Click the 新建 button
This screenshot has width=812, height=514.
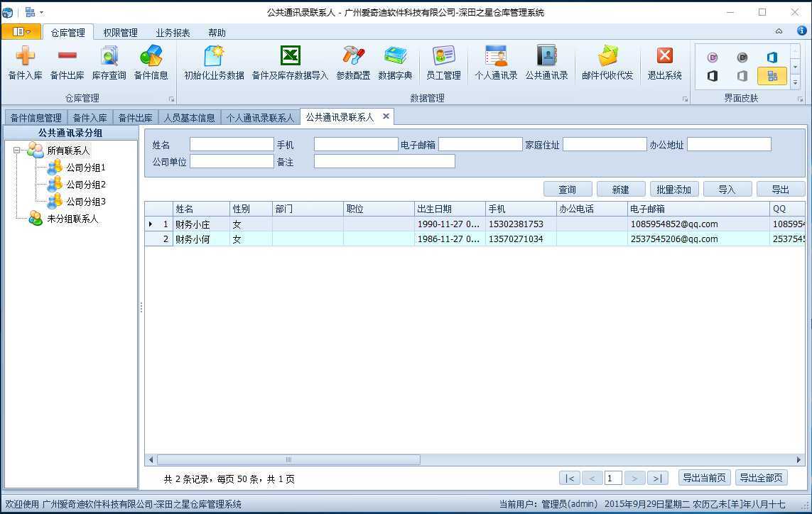tap(620, 190)
